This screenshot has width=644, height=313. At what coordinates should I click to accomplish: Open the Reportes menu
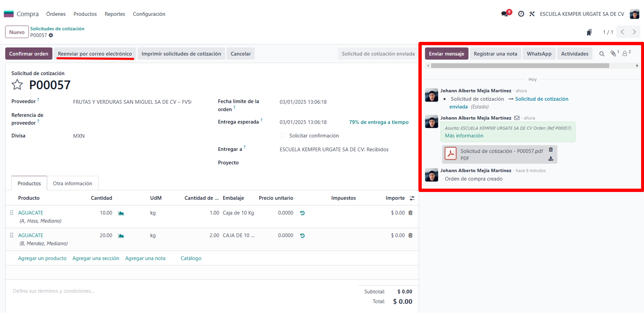115,14
